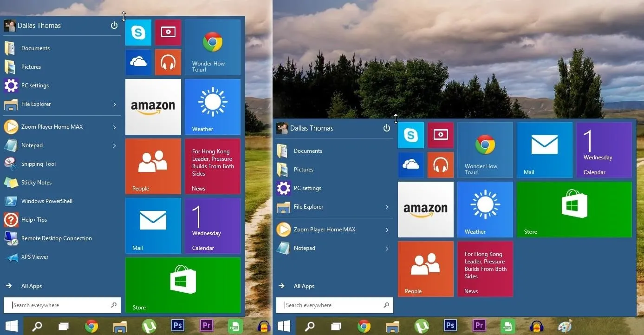Open Documents in left Start menu

[62, 48]
